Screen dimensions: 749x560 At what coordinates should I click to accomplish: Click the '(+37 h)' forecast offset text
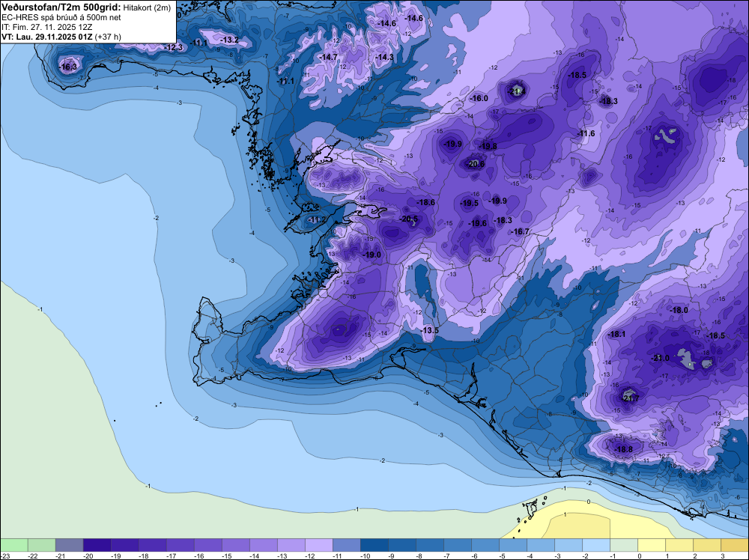[x=108, y=37]
